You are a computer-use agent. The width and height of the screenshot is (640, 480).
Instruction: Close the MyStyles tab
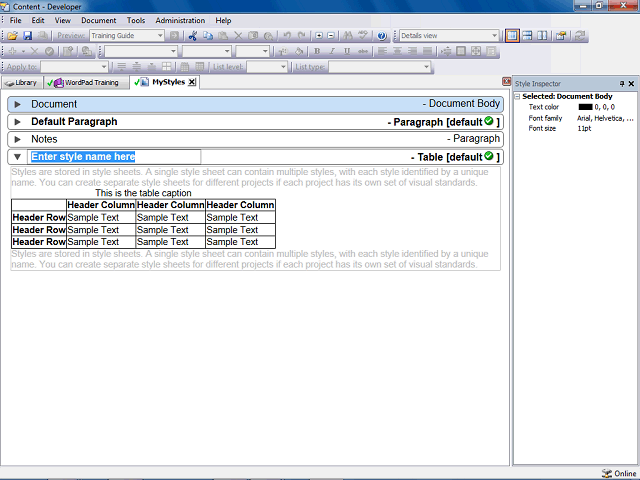(192, 82)
